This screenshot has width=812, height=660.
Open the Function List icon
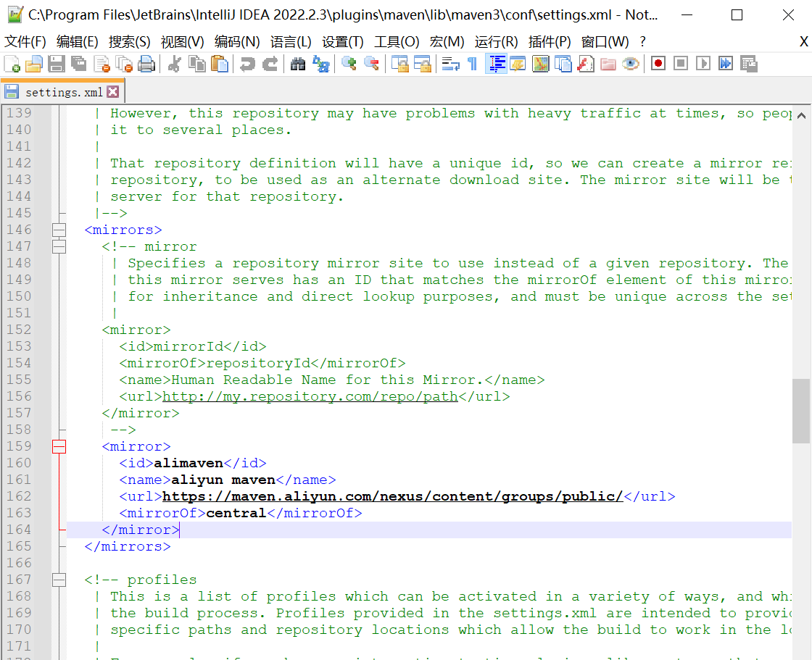pyautogui.click(x=586, y=64)
